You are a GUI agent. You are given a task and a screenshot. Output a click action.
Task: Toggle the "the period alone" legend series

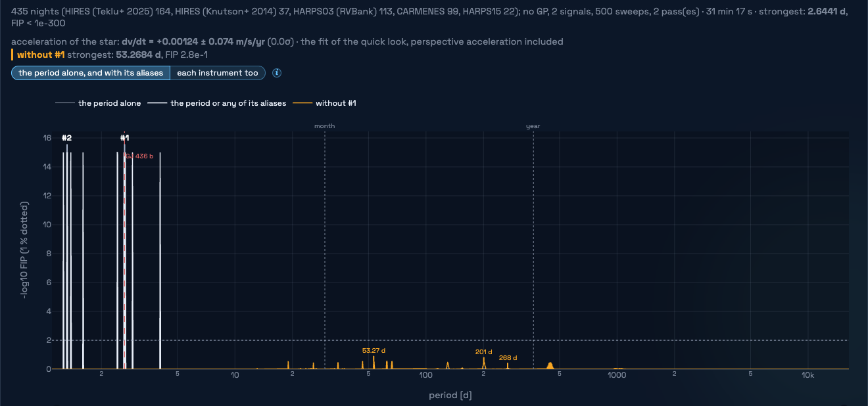point(99,103)
